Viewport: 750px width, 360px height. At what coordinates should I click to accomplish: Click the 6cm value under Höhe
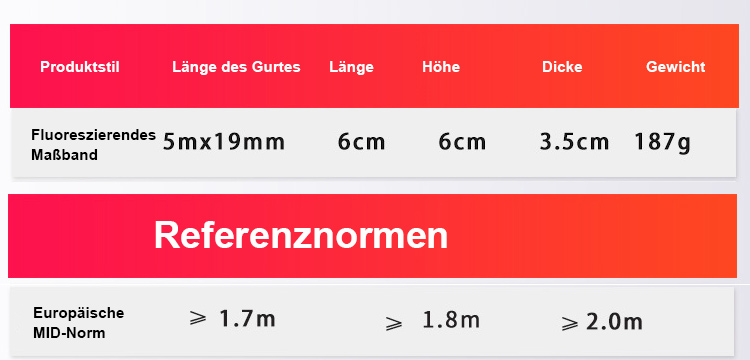[462, 142]
